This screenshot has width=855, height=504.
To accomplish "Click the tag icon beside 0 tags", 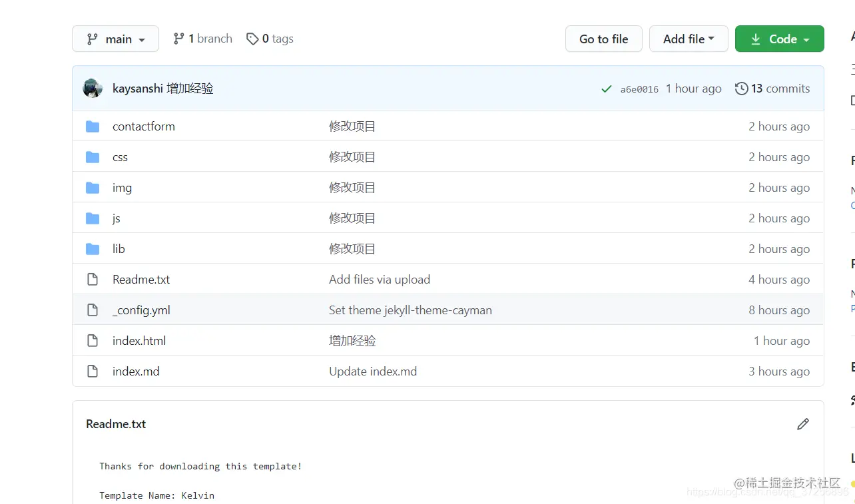I will [x=252, y=39].
